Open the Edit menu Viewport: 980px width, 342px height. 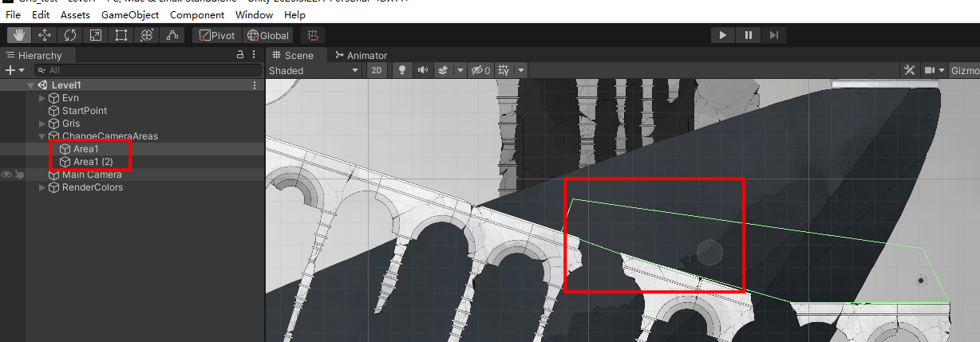tap(41, 15)
